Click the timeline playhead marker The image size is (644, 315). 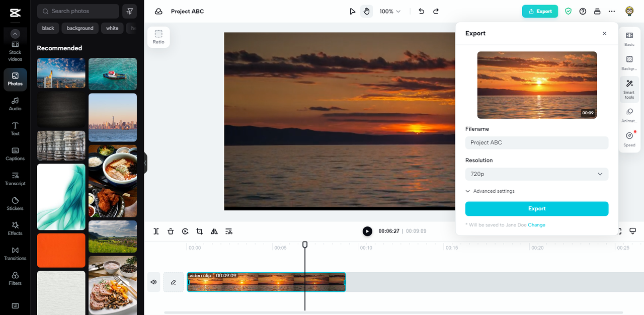pyautogui.click(x=305, y=245)
